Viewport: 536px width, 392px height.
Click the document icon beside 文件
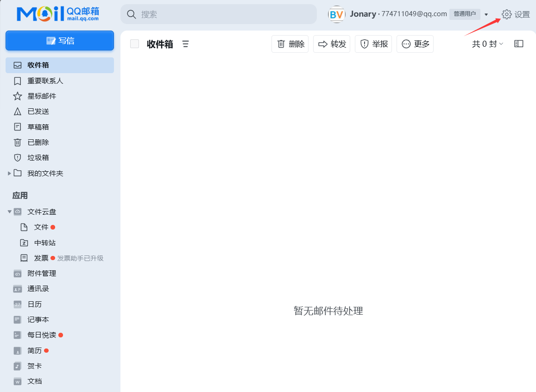click(x=24, y=227)
